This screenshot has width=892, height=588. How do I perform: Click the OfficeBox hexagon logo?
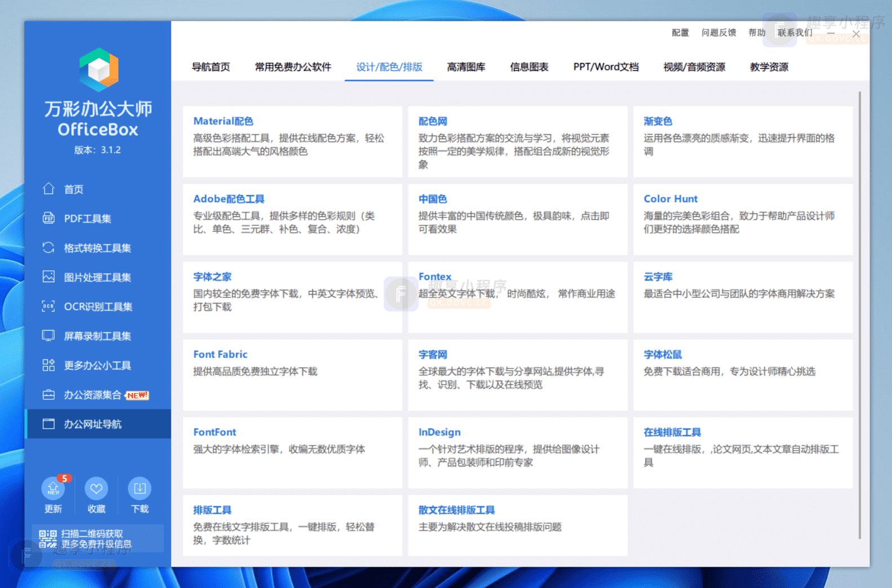click(99, 70)
